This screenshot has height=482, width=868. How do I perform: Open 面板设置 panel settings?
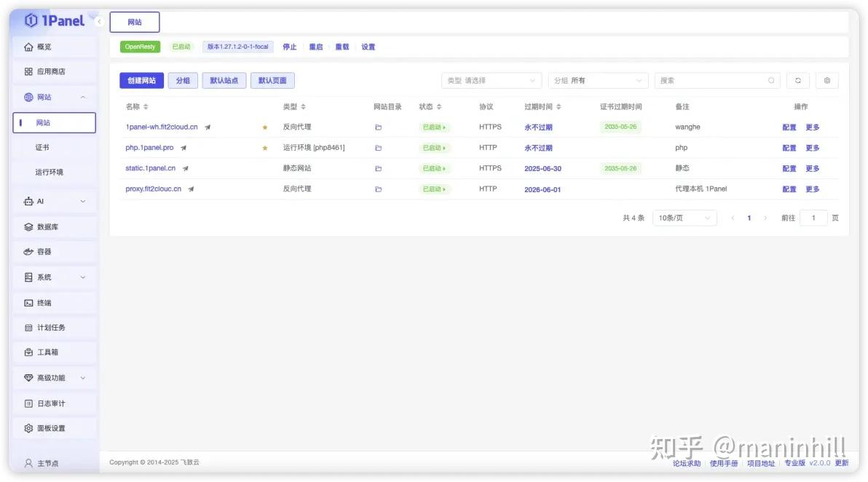tap(54, 428)
